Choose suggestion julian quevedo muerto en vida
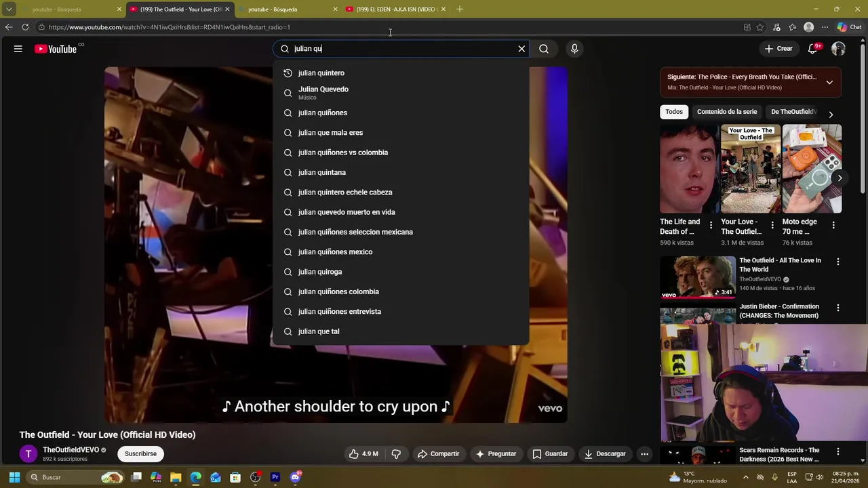This screenshot has width=868, height=488. [401, 212]
